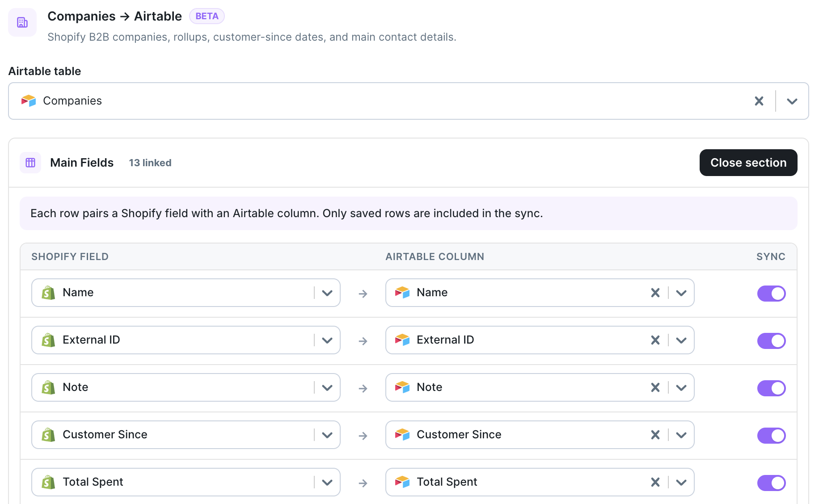The height and width of the screenshot is (504, 819).
Task: Toggle sync for the Name row
Action: pyautogui.click(x=771, y=294)
